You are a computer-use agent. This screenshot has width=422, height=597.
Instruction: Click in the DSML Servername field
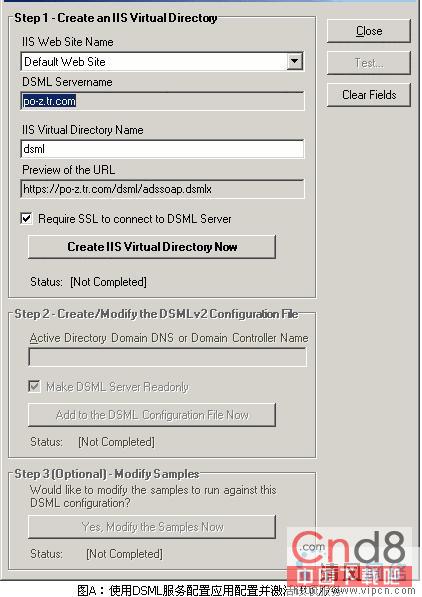point(162,101)
